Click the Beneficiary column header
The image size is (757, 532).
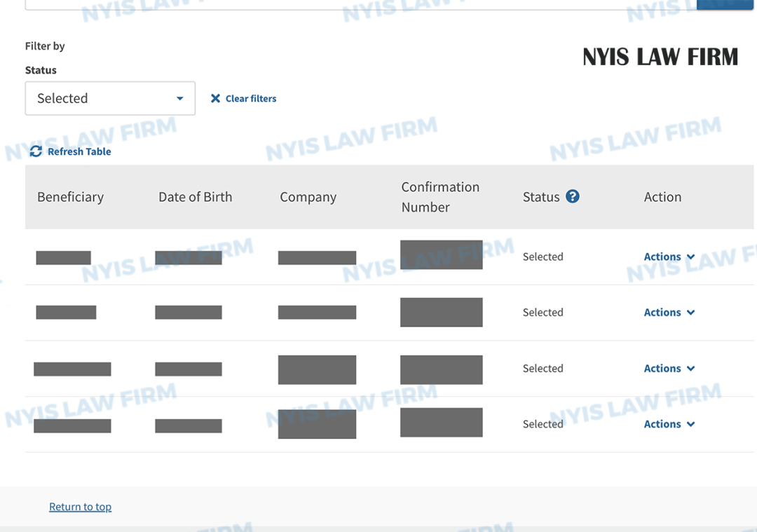coord(71,197)
